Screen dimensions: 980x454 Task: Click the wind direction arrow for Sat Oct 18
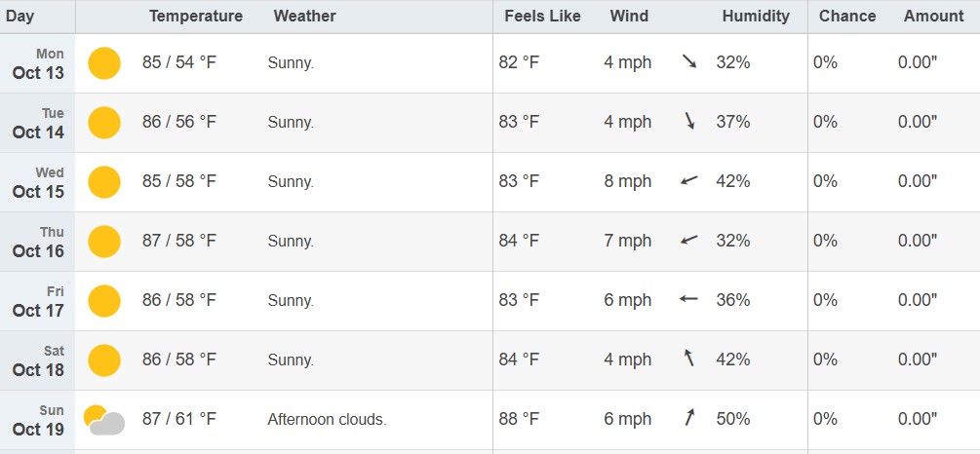tap(689, 359)
